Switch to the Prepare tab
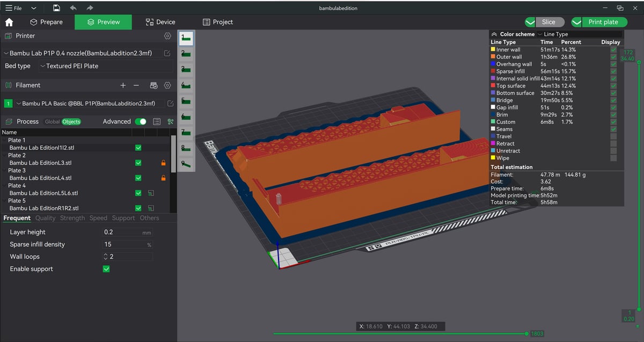This screenshot has height=342, width=644. (46, 22)
